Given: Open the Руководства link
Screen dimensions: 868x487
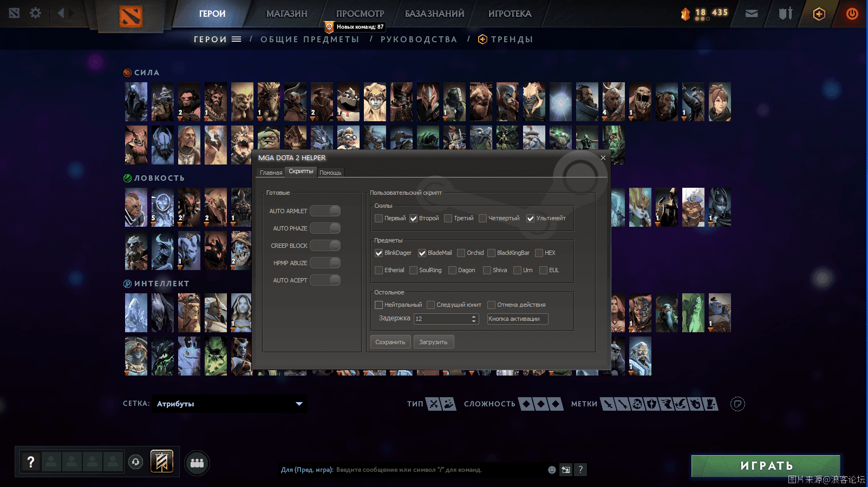Looking at the screenshot, I should 419,40.
